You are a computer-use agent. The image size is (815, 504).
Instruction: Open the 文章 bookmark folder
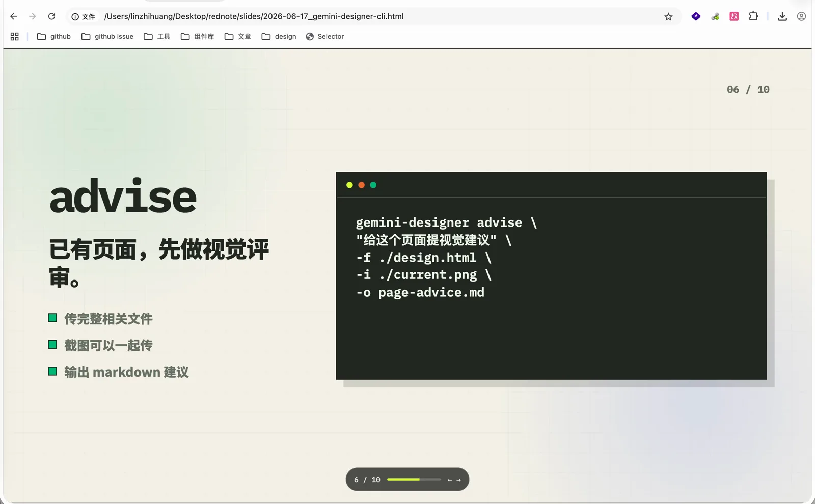click(238, 36)
